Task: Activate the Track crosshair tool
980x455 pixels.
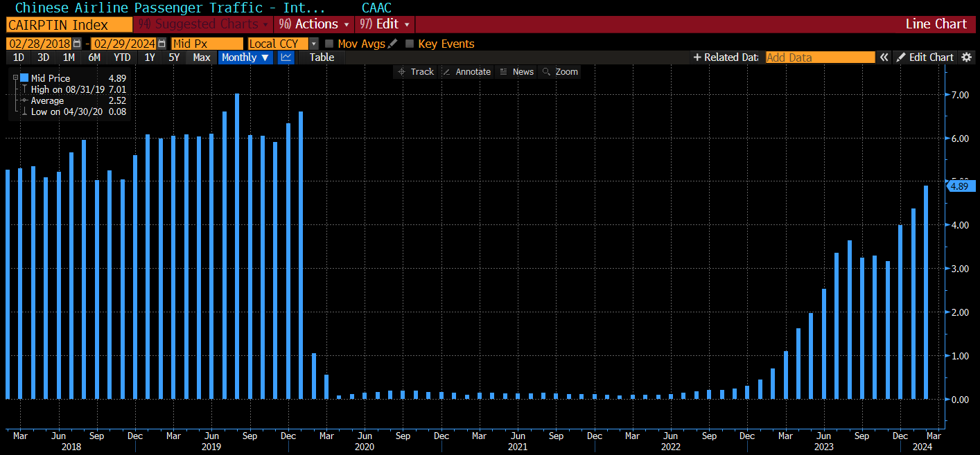Action: (415, 72)
